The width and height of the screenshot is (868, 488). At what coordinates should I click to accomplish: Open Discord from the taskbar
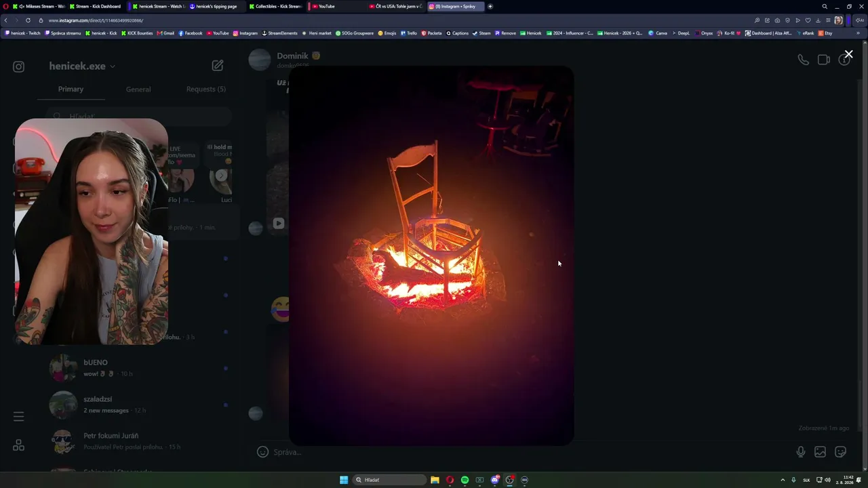(494, 480)
